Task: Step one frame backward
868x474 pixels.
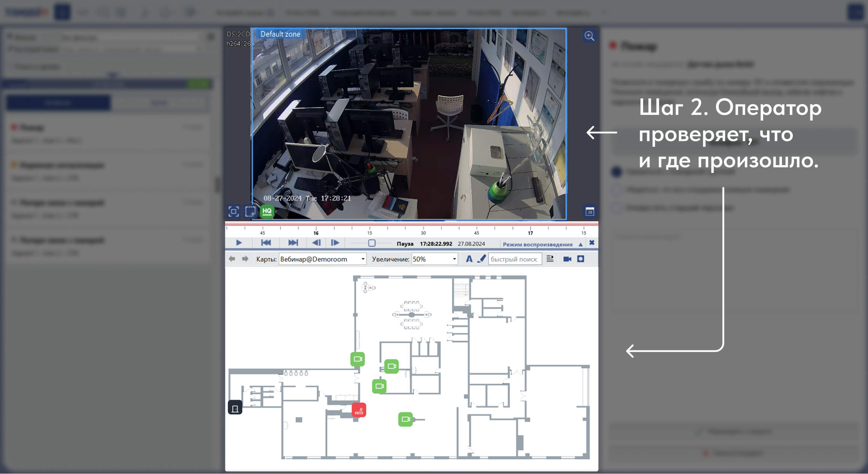Action: (x=317, y=243)
